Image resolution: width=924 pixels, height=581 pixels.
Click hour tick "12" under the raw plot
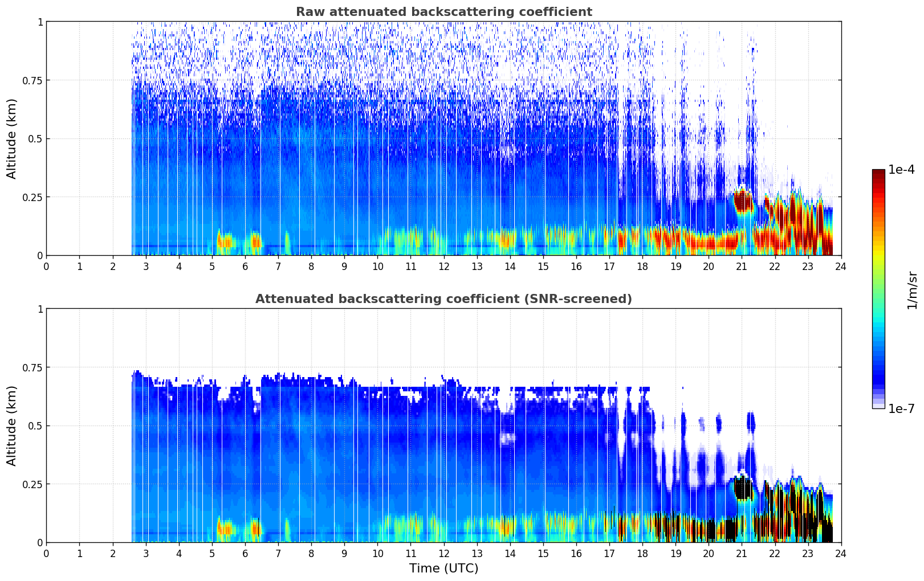[x=443, y=266]
